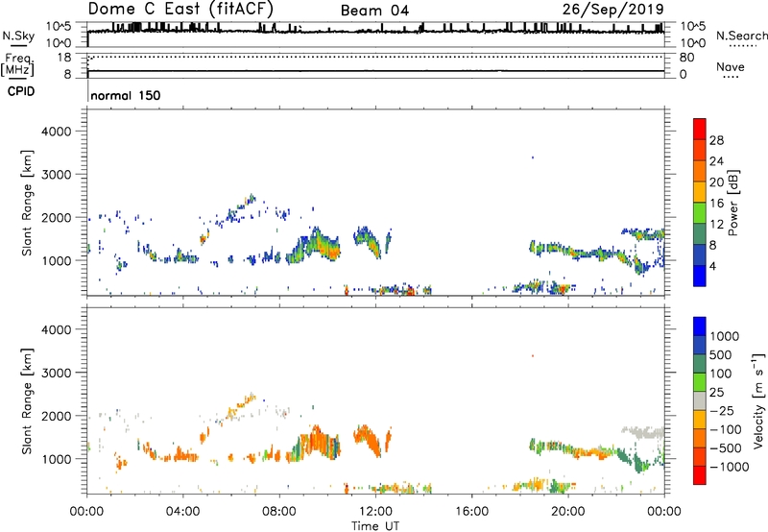Click the "Power [dB]" colorbar title
Viewport: 768px width, 532px height.
[x=732, y=203]
